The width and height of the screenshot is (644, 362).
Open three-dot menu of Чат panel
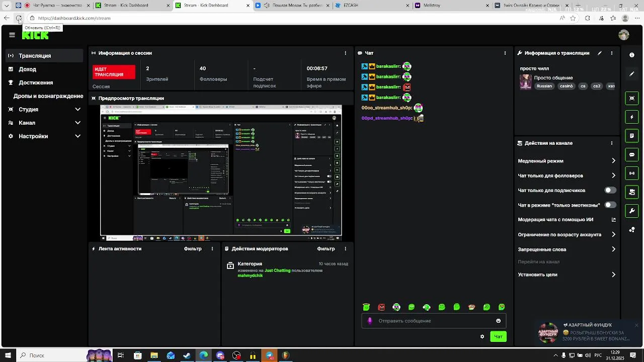coord(505,53)
